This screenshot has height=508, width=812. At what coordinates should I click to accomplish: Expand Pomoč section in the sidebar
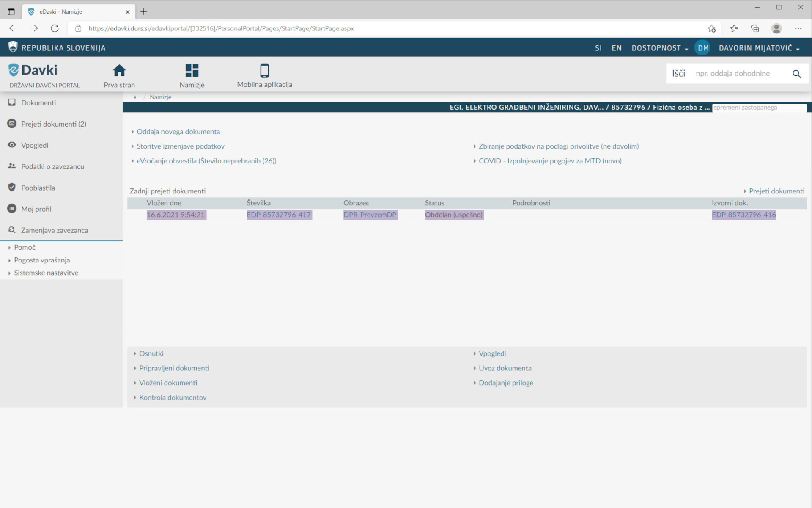tap(25, 247)
